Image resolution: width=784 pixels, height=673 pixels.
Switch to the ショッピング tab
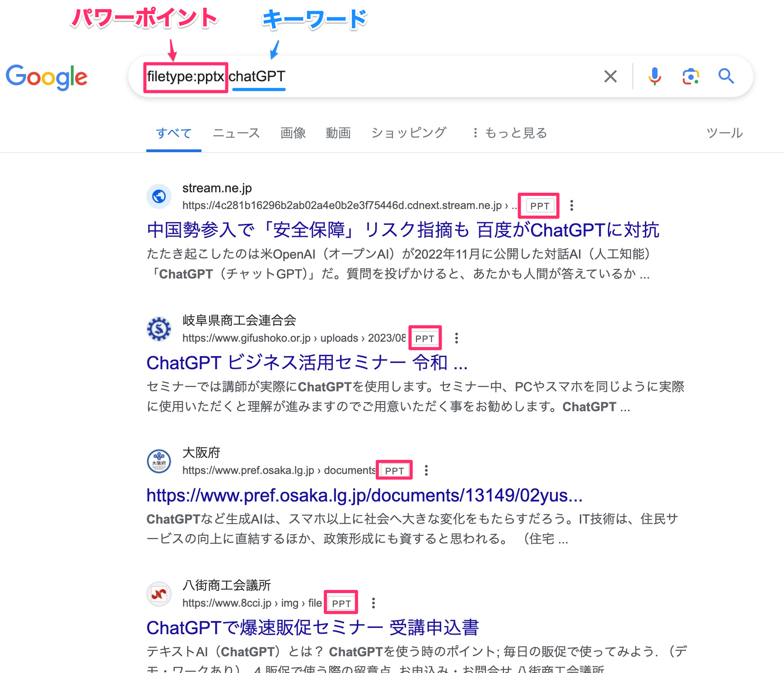[x=409, y=133]
